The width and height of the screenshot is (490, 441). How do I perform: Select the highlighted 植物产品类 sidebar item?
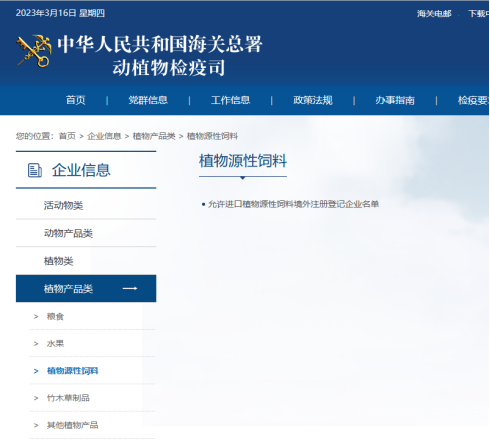click(86, 289)
